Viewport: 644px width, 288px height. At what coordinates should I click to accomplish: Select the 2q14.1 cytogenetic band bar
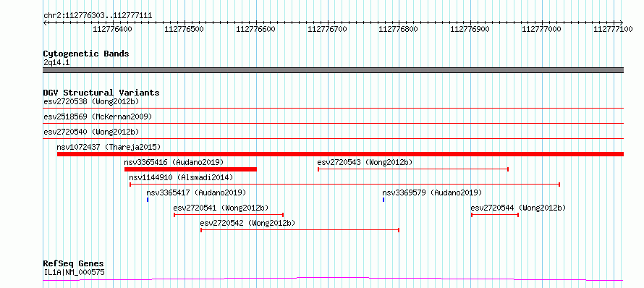(x=333, y=70)
